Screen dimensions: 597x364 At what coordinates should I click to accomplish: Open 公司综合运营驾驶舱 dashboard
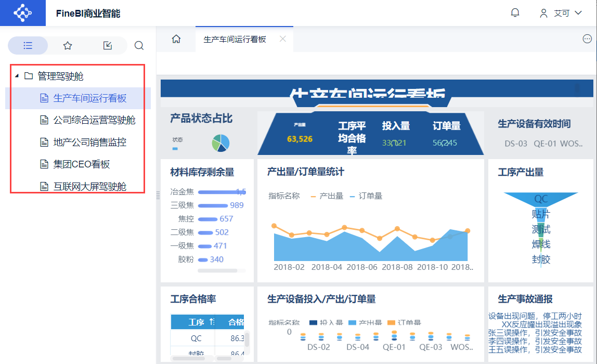(94, 120)
